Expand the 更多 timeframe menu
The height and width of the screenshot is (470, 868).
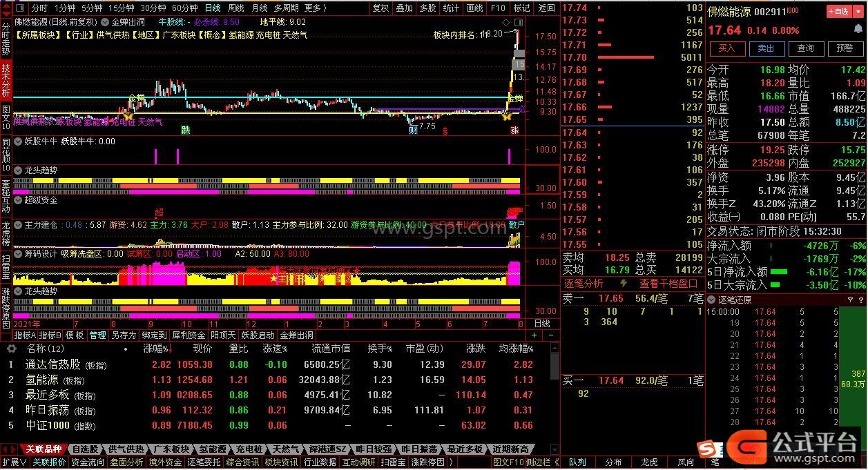(315, 8)
